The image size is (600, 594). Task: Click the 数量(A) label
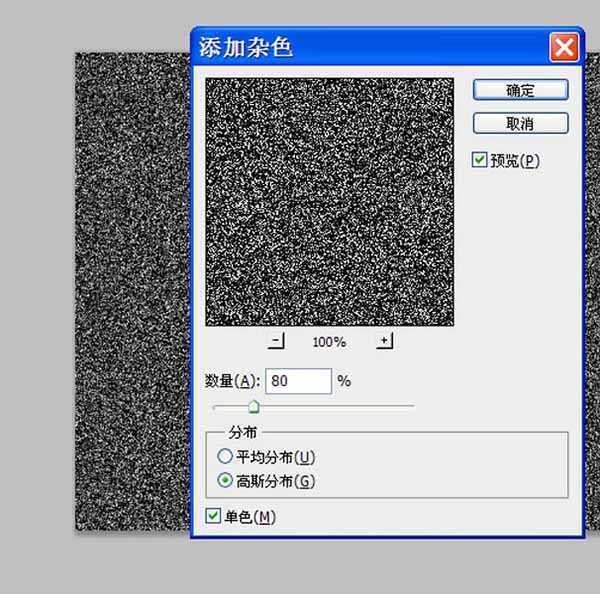click(231, 381)
